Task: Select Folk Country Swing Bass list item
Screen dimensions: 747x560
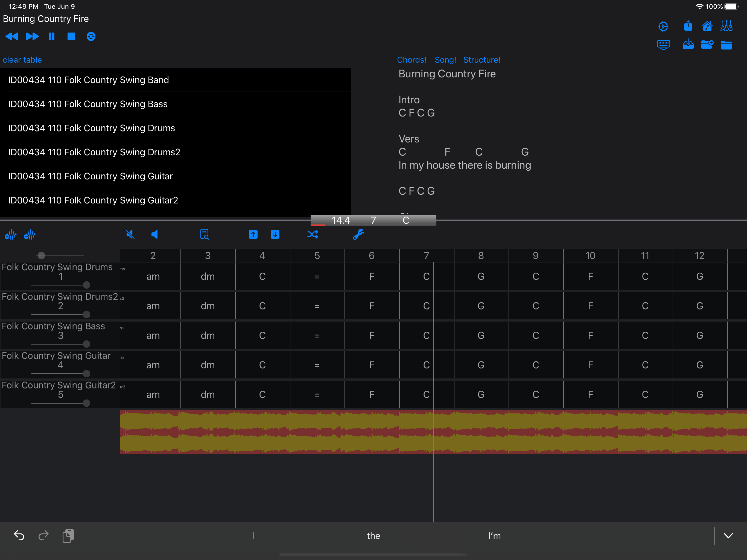Action: tap(88, 104)
